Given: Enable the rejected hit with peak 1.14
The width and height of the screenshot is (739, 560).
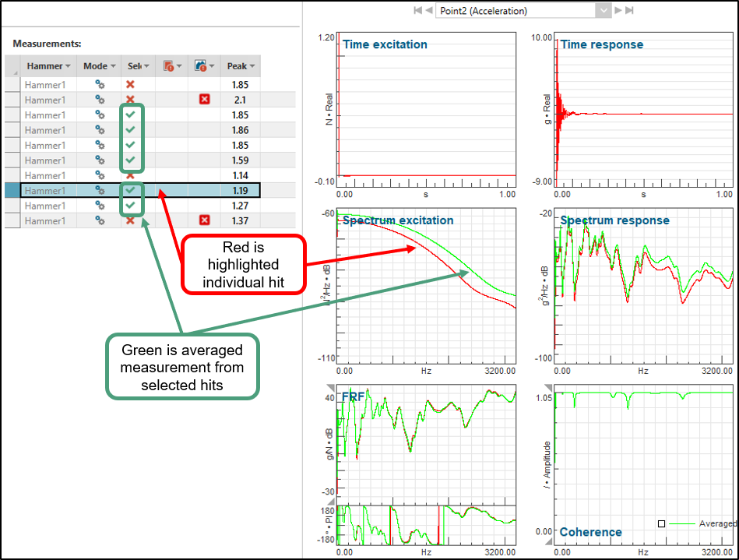Looking at the screenshot, I should (x=131, y=176).
